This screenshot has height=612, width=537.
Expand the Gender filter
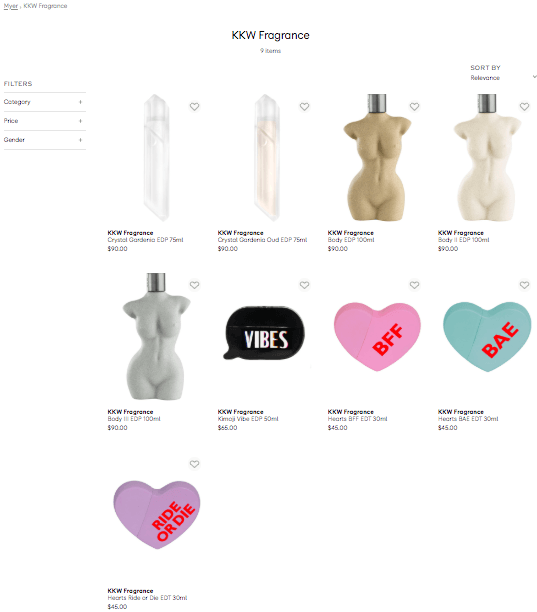pyautogui.click(x=44, y=140)
